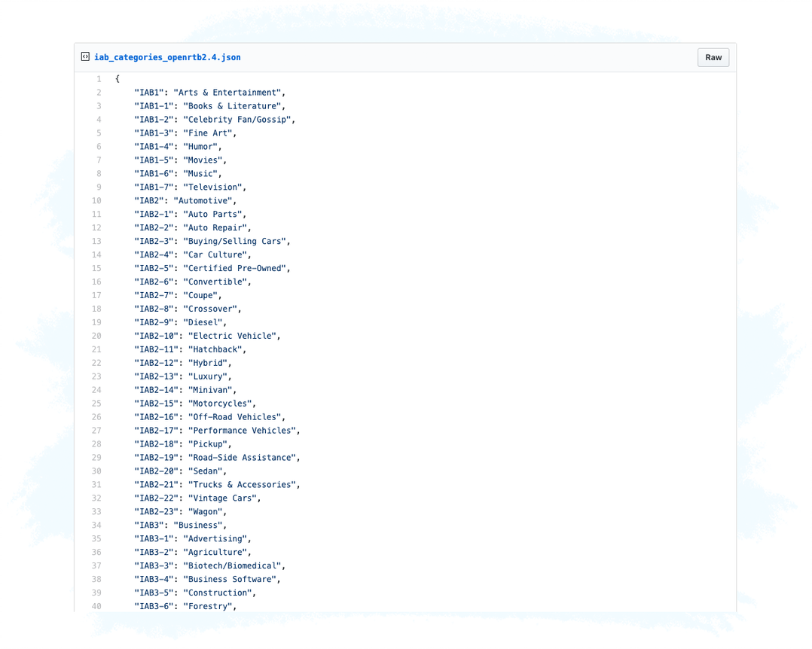
Task: Select line number 10
Action: coord(97,201)
